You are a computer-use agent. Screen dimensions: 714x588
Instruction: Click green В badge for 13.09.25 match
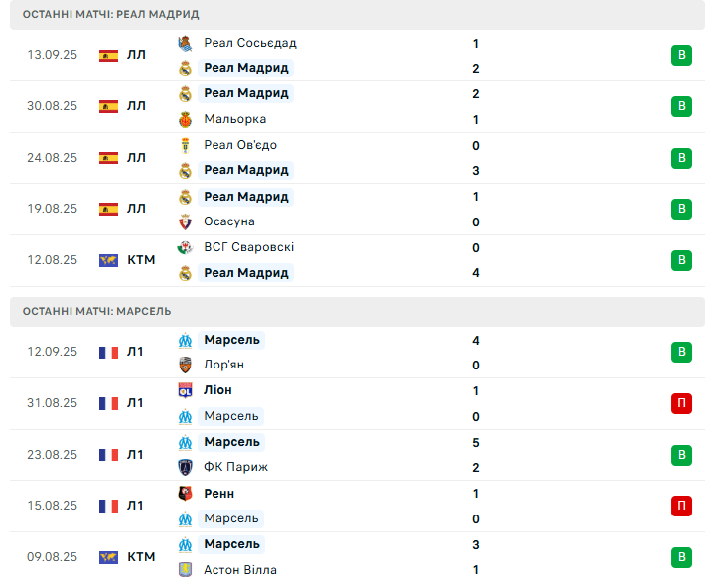pyautogui.click(x=681, y=55)
